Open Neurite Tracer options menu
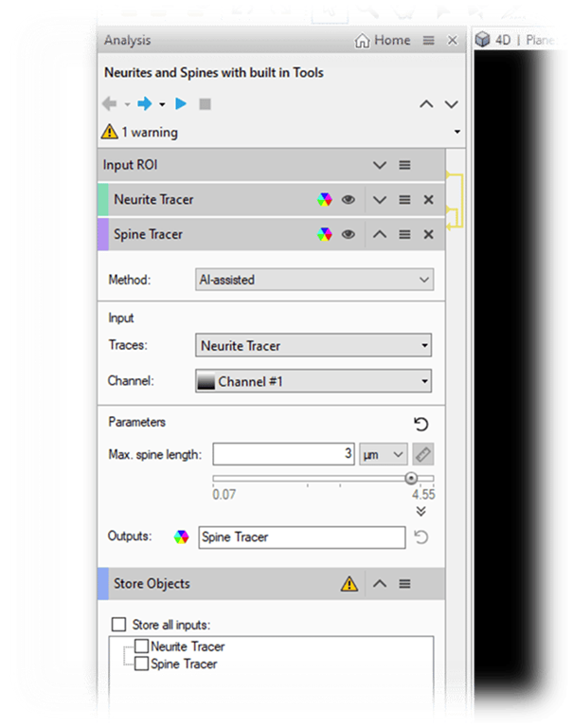This screenshot has height=728, width=573. coord(404,200)
